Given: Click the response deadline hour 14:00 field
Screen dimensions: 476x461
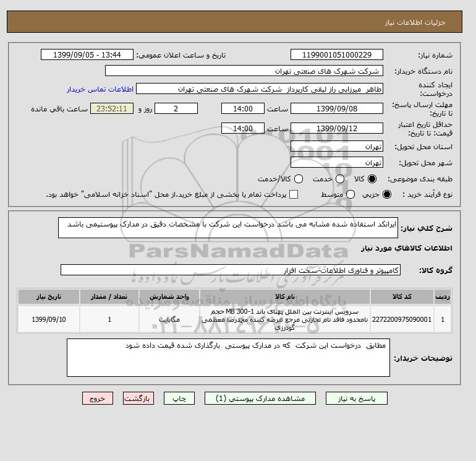Looking at the screenshot, I should click(x=243, y=108).
